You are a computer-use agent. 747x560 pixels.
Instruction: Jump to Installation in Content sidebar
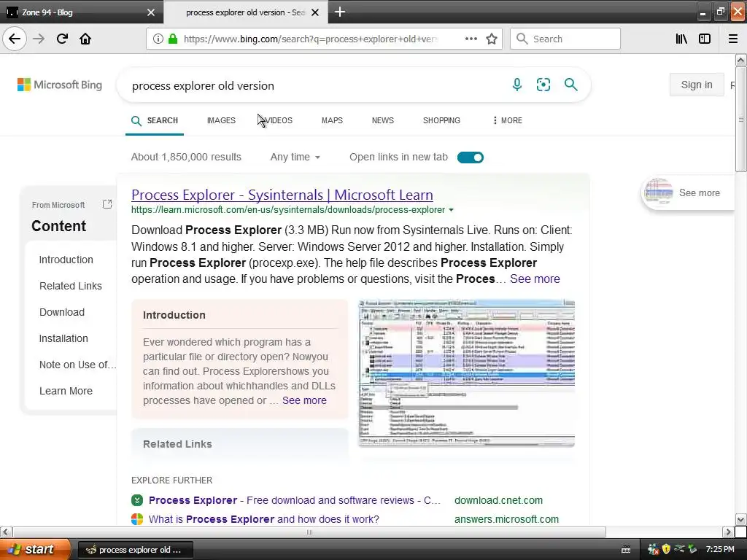(63, 338)
